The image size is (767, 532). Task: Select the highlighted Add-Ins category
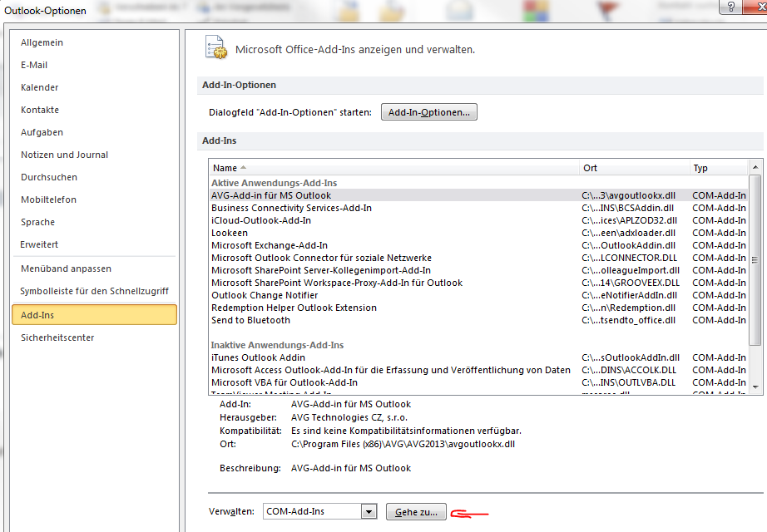(x=94, y=315)
